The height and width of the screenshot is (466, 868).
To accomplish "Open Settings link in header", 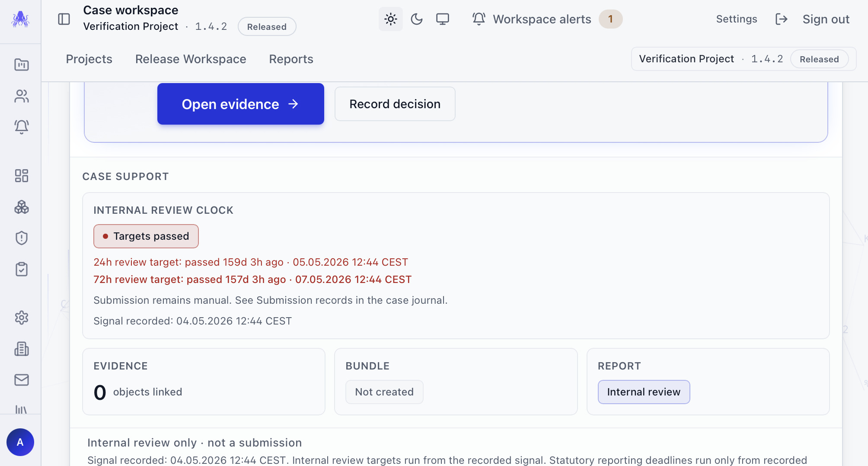I will pos(737,19).
